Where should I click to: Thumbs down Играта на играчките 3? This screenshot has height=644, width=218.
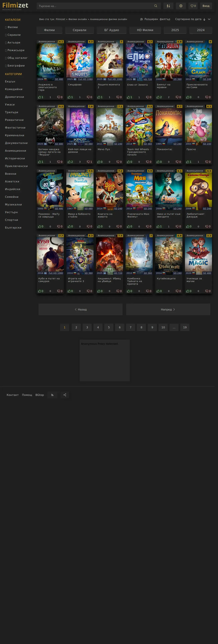[89, 291]
